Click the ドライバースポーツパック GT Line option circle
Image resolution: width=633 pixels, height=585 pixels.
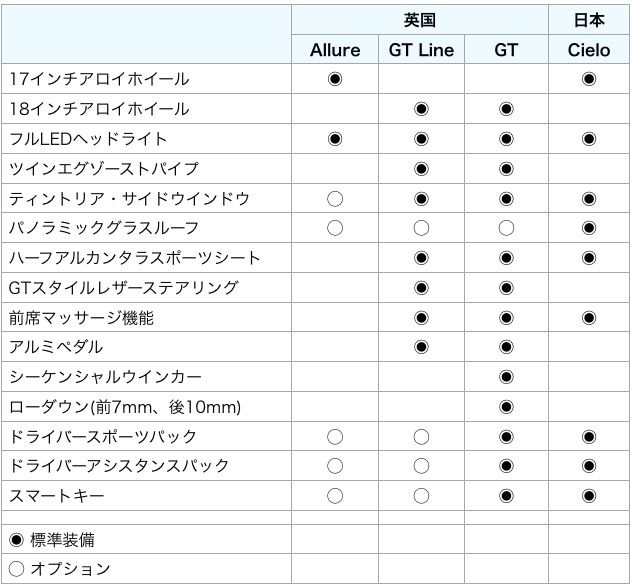tap(421, 437)
